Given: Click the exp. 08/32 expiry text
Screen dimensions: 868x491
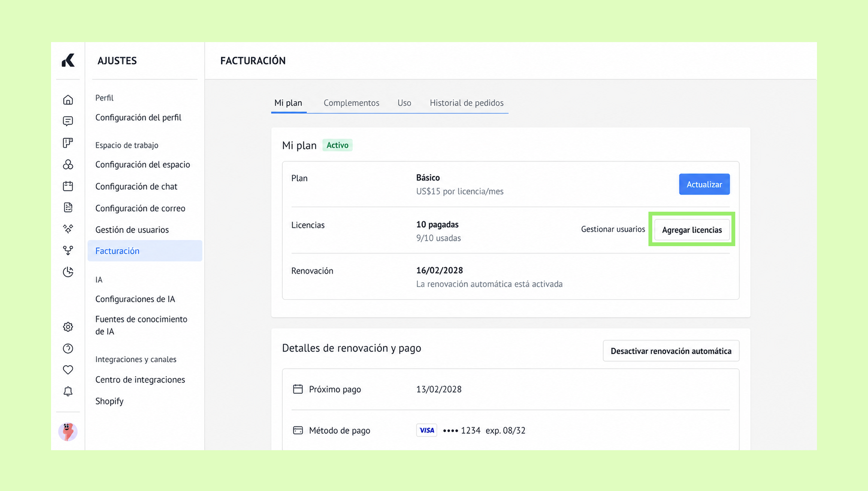Looking at the screenshot, I should coord(505,431).
